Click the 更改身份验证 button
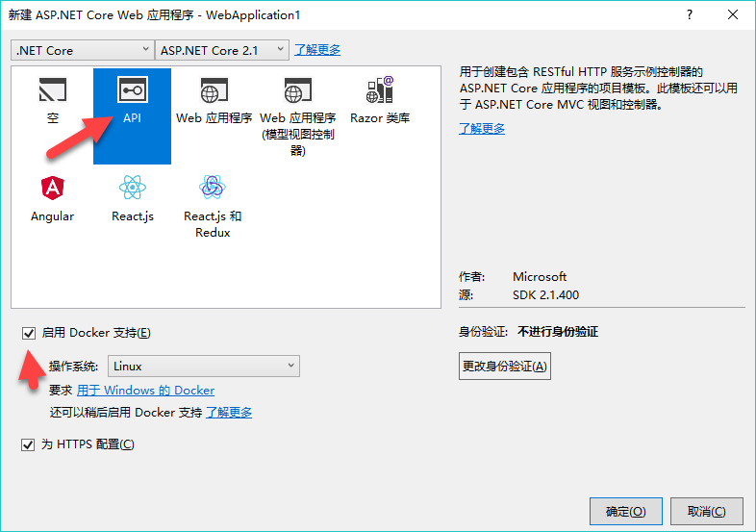This screenshot has height=532, width=756. (x=504, y=367)
